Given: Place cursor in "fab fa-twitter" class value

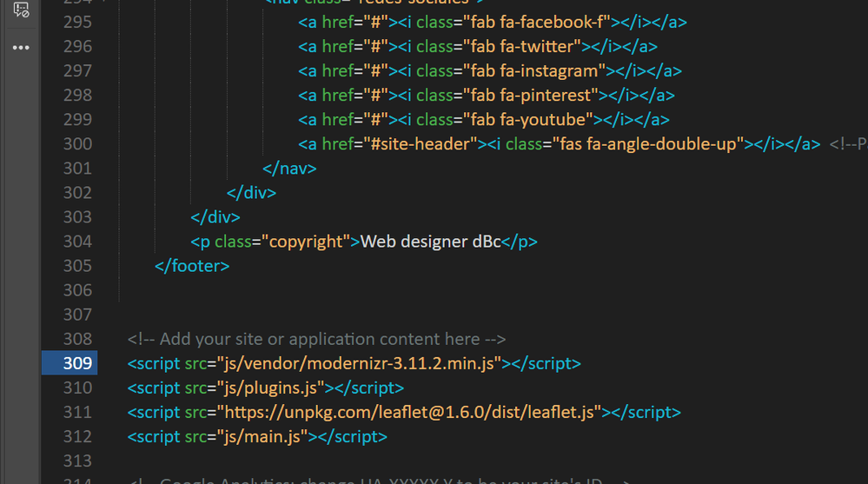Looking at the screenshot, I should point(521,47).
